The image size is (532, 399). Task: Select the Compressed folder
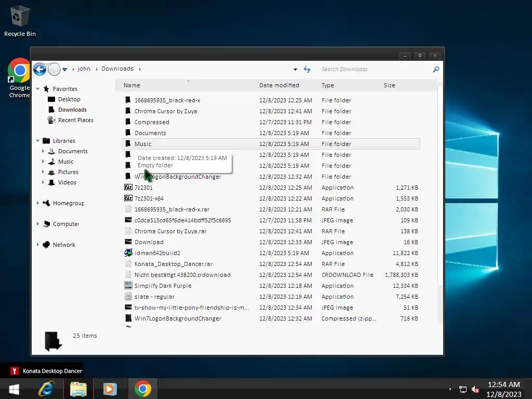152,122
